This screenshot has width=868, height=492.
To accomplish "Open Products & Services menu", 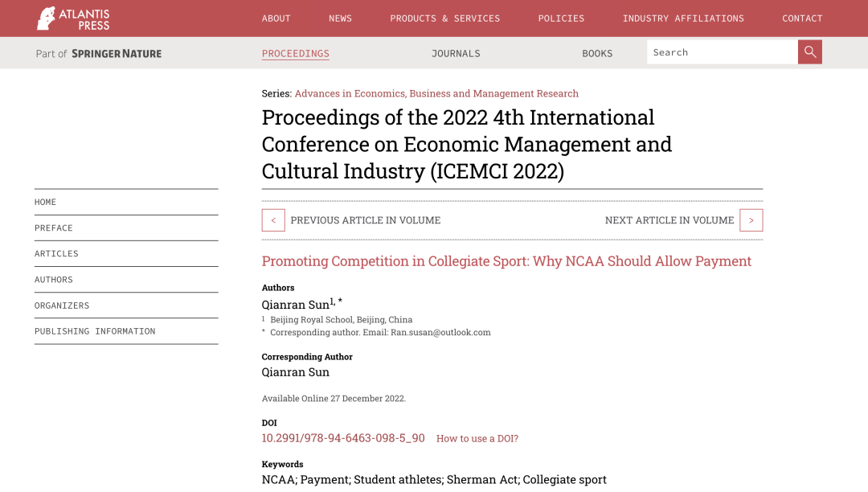I will click(444, 18).
